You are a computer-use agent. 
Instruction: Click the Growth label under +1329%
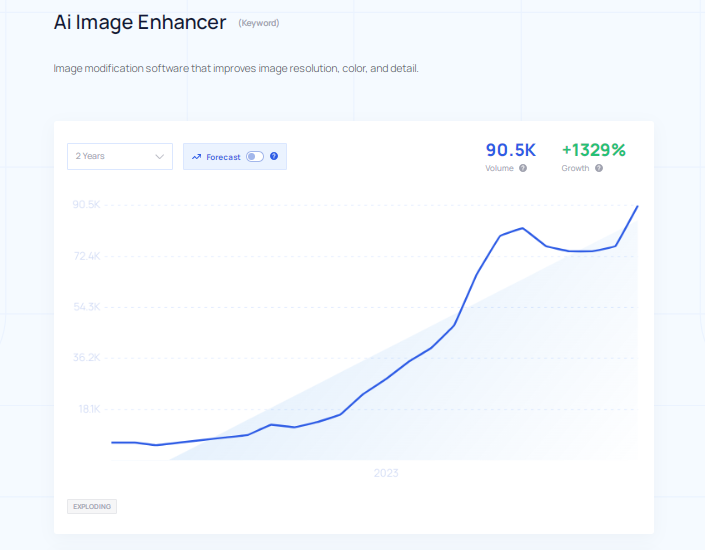[x=575, y=168]
